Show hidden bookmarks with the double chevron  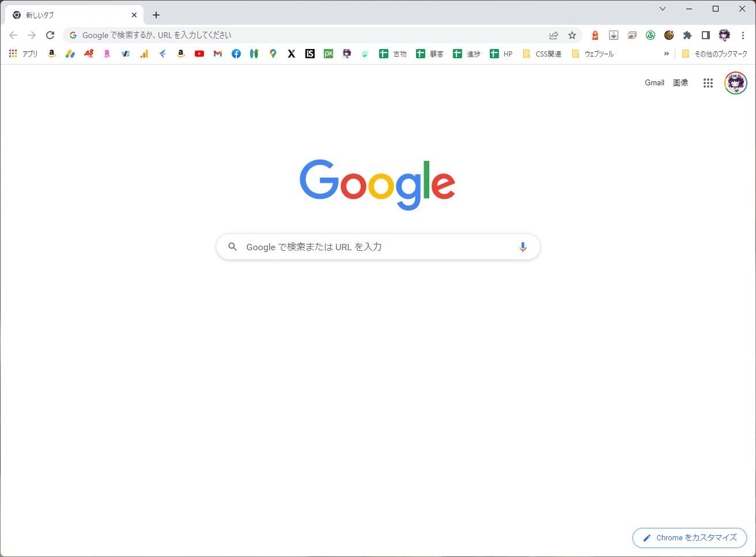[x=667, y=54]
